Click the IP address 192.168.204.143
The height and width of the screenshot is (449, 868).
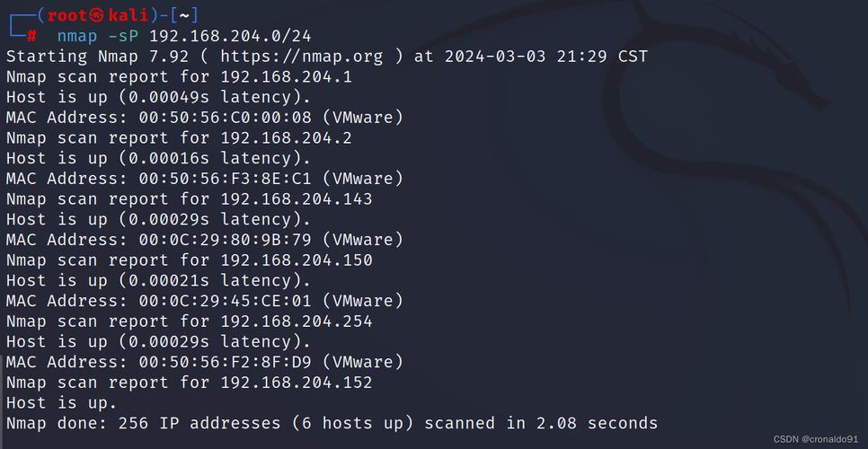pos(297,199)
